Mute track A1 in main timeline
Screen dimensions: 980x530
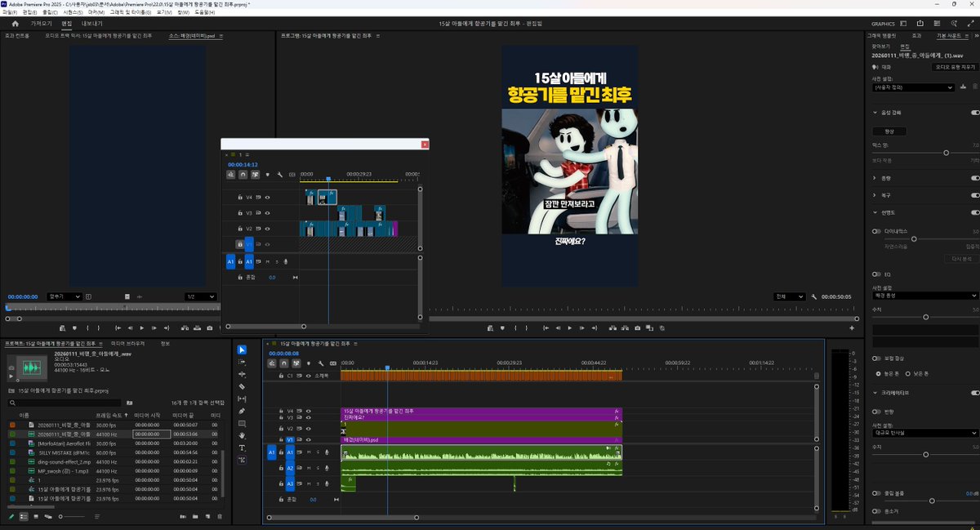(x=309, y=452)
